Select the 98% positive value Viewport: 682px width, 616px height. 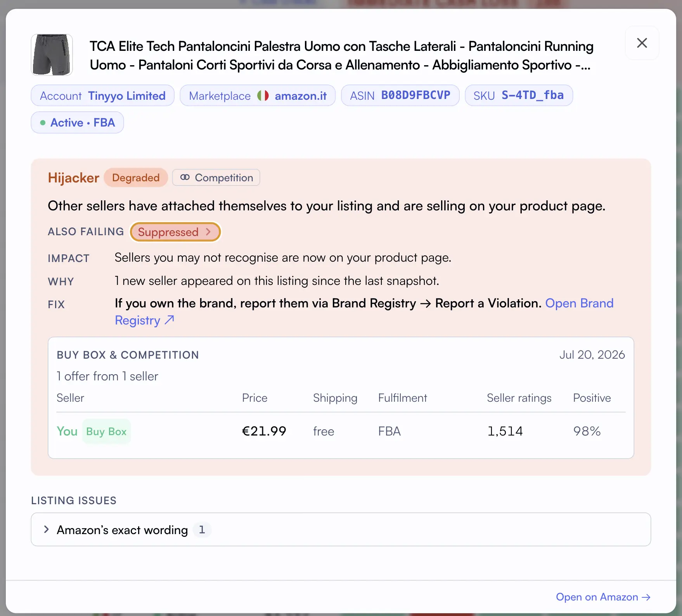point(587,431)
